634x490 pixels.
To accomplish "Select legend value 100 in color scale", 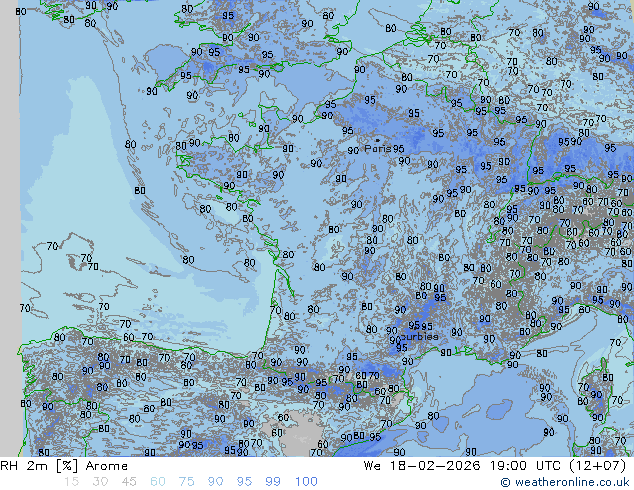I will pos(306,482).
